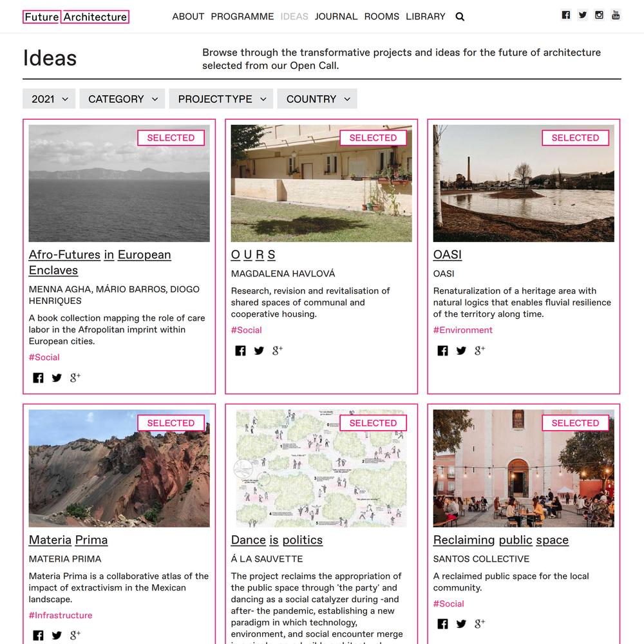Open the Dance is politics project link
Screen dimensions: 644x644
pos(277,540)
